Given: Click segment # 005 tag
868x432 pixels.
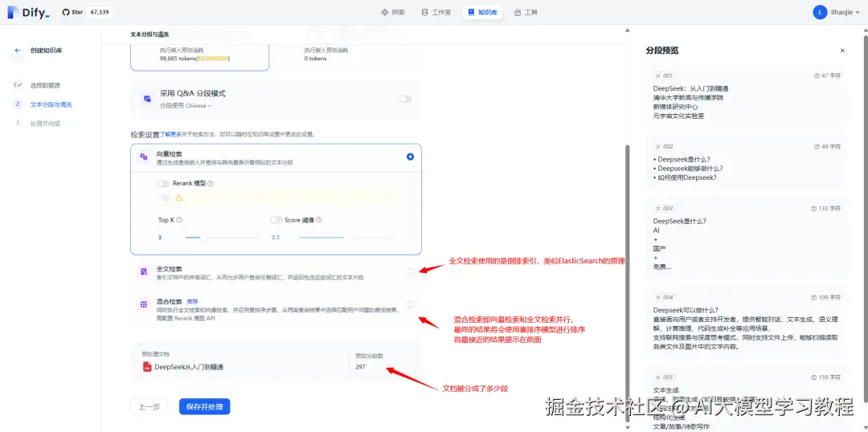Looking at the screenshot, I should point(665,377).
